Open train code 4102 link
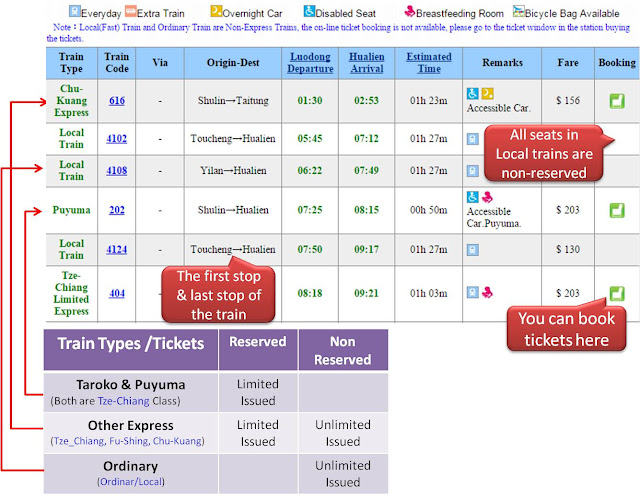 [117, 139]
